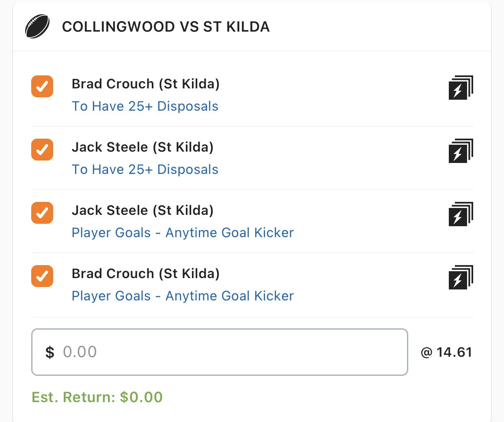The width and height of the screenshot is (504, 422).
Task: Uncheck Brad Crouch 25+ Disposals selection
Action: point(42,86)
